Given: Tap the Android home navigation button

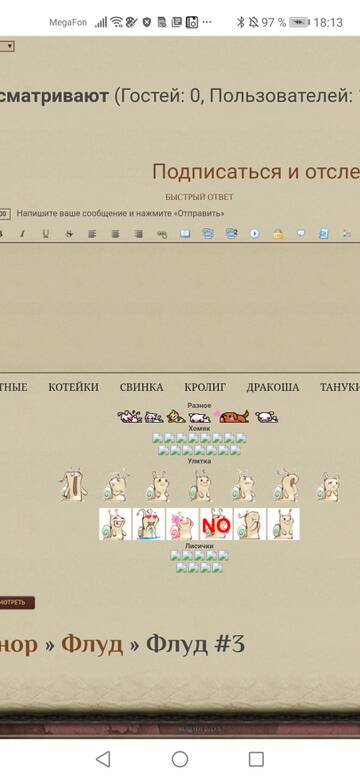Looking at the screenshot, I should click(x=180, y=759).
